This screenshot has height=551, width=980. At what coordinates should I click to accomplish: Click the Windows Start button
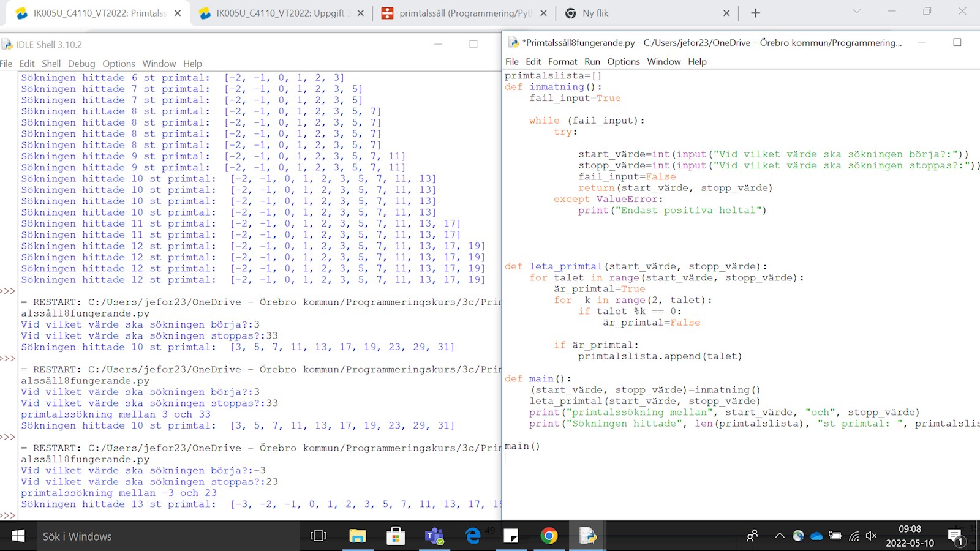[x=18, y=536]
